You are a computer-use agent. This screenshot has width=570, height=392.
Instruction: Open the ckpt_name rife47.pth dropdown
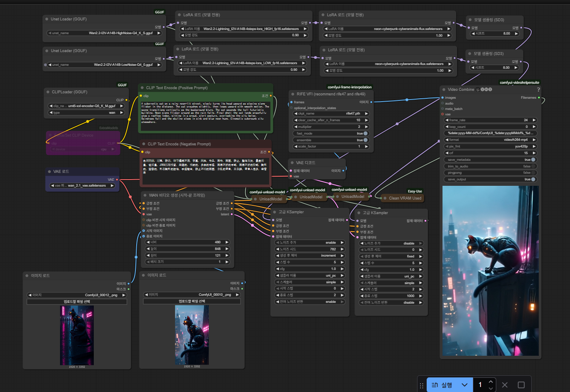pyautogui.click(x=331, y=113)
